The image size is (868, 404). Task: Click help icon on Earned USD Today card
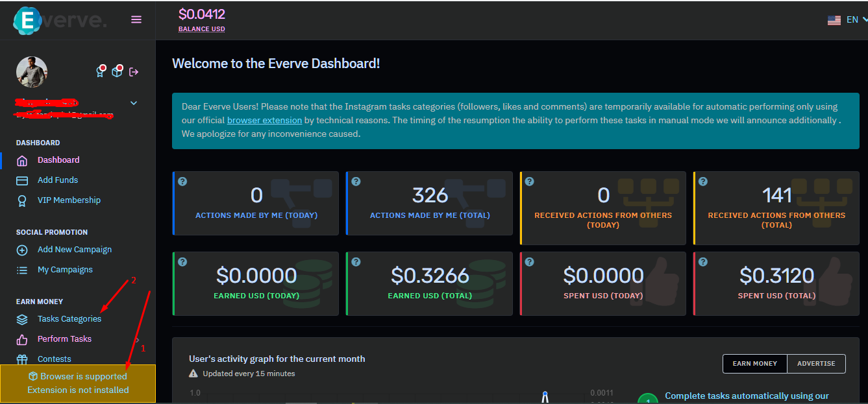182,262
